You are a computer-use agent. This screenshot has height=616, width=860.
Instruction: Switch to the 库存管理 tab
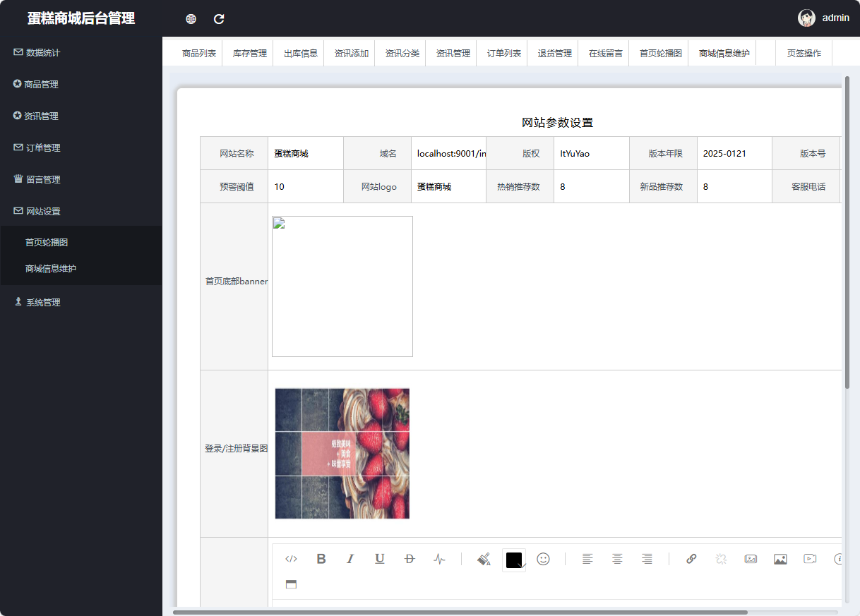[248, 52]
